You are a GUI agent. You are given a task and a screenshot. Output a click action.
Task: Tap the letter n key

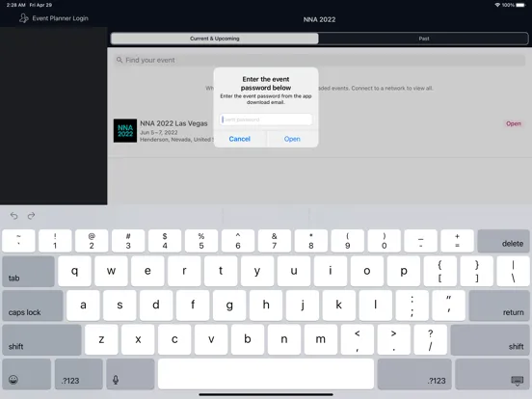(x=284, y=339)
